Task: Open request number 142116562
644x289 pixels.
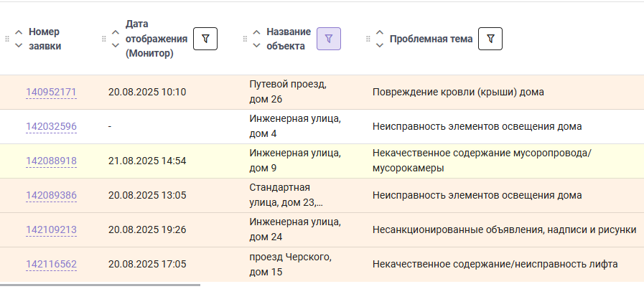Action: tap(52, 265)
